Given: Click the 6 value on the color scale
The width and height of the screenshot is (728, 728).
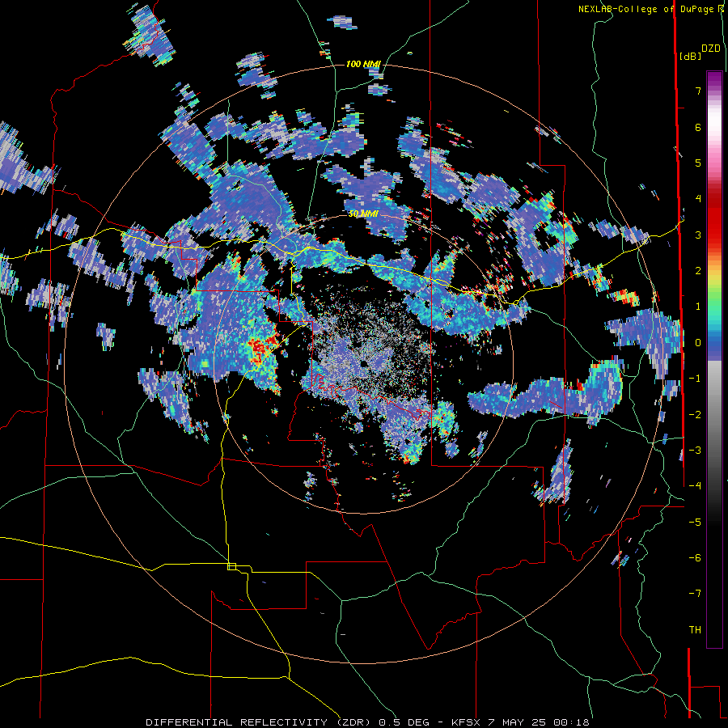Looking at the screenshot, I should [698, 127].
